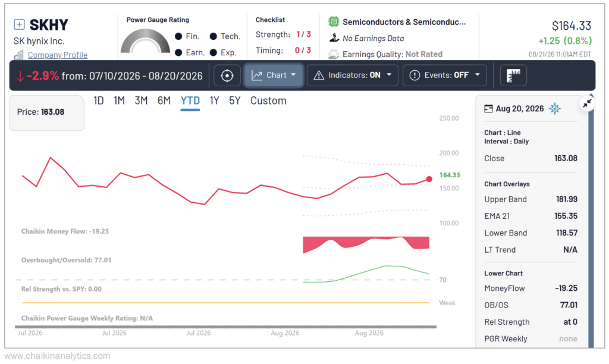This screenshot has width=609, height=364.
Task: Click the Aug 20, 2026 date heading
Action: 520,109
